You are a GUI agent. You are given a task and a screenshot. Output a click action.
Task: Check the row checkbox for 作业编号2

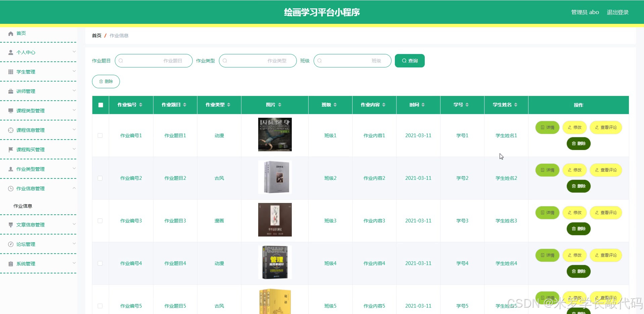point(100,178)
